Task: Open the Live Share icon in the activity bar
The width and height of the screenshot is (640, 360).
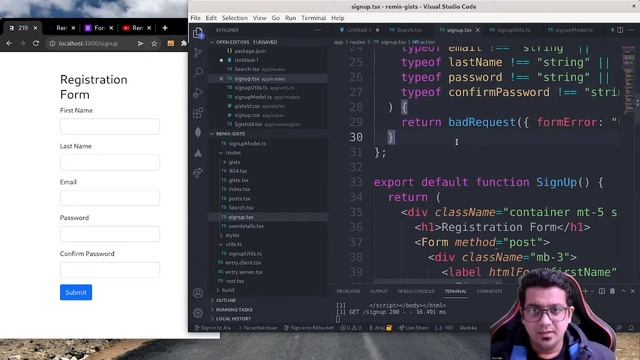Action: (198, 172)
